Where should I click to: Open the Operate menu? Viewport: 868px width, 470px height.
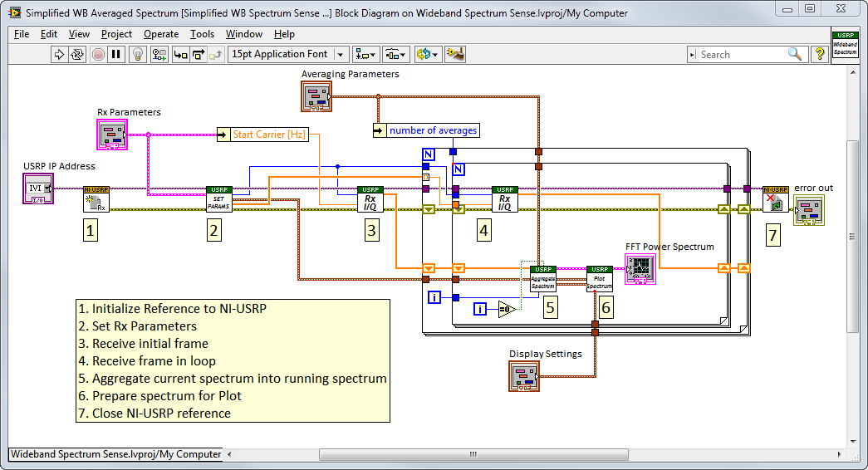click(160, 34)
